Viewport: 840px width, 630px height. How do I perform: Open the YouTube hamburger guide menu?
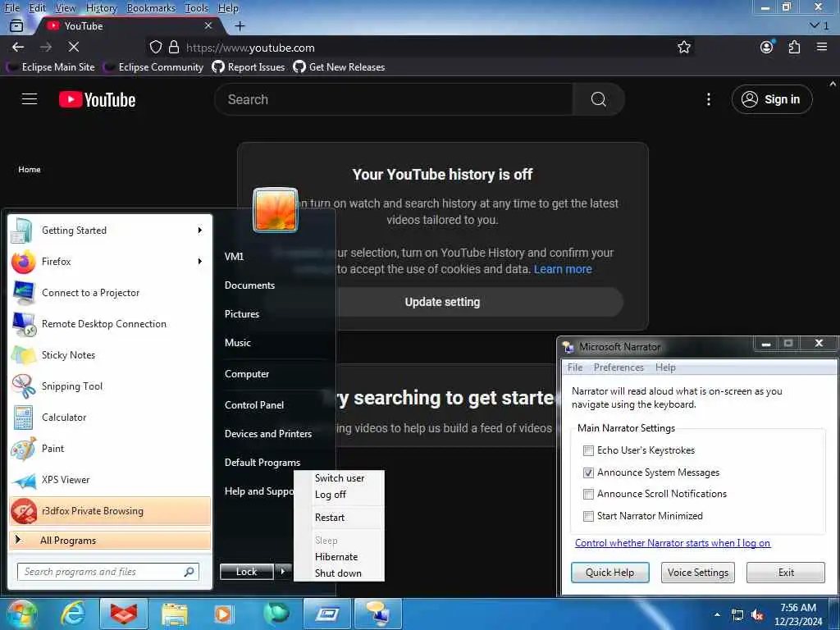30,99
